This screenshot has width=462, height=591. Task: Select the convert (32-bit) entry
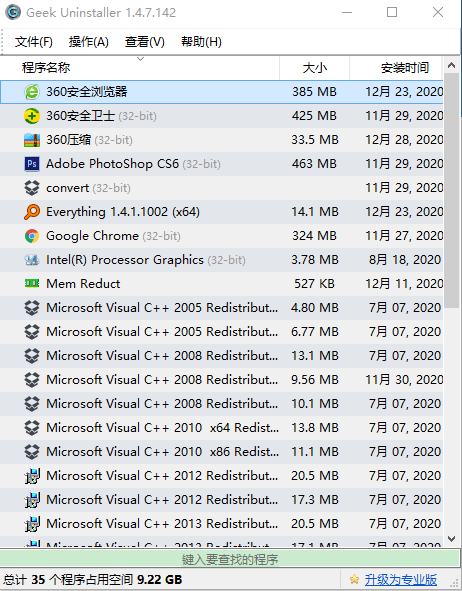pyautogui.click(x=222, y=188)
